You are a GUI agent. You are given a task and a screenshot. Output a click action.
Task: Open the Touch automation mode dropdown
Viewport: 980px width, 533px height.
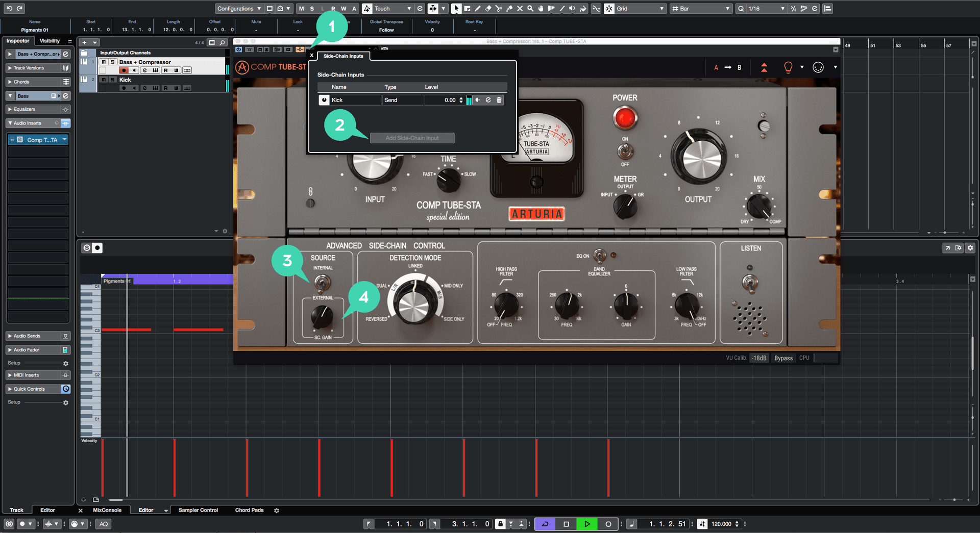coord(392,8)
